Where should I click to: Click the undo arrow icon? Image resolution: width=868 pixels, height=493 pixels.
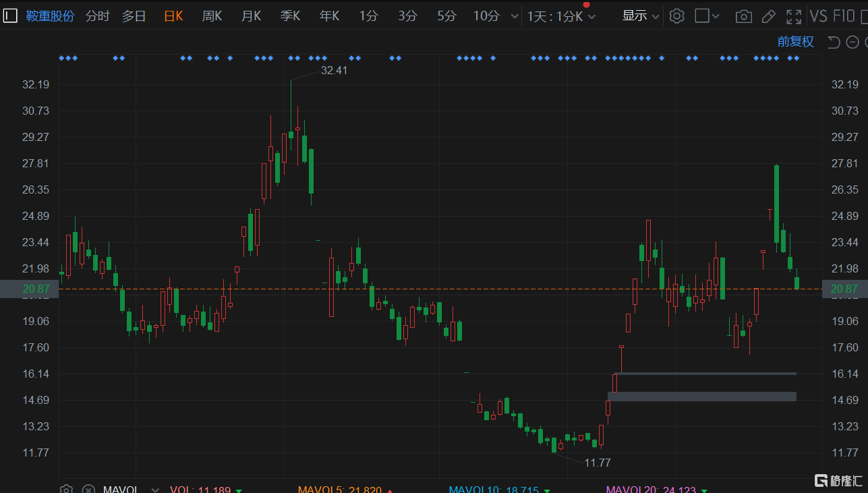[x=834, y=42]
